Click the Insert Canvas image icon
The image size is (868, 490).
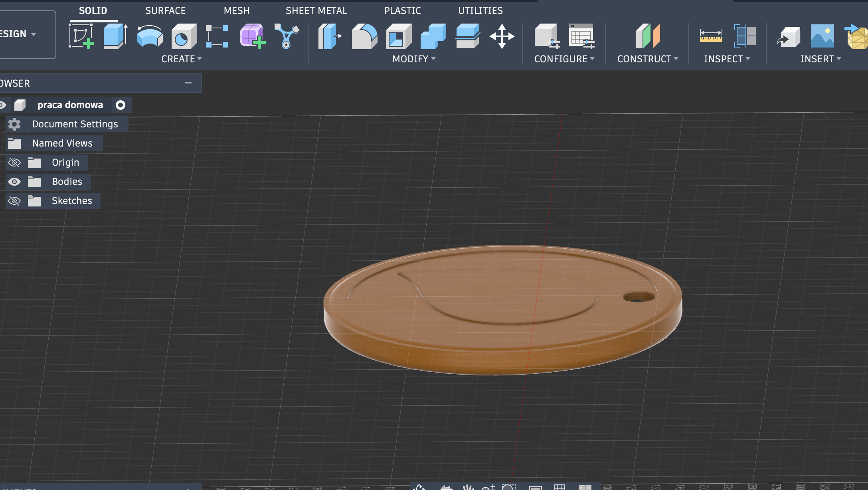point(822,36)
